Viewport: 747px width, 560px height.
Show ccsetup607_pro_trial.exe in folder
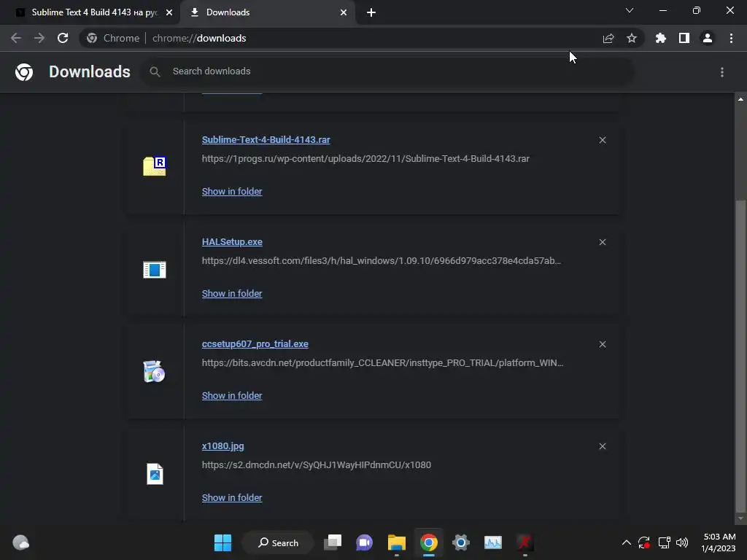click(x=232, y=396)
